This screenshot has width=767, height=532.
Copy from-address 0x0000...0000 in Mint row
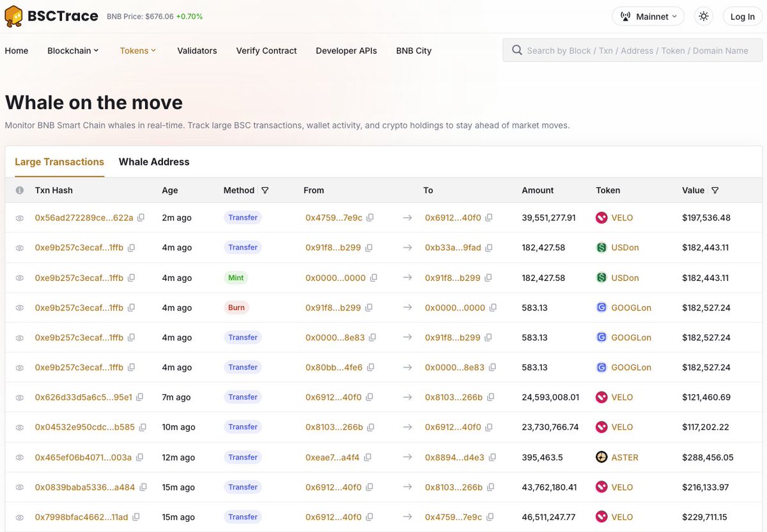tap(374, 278)
